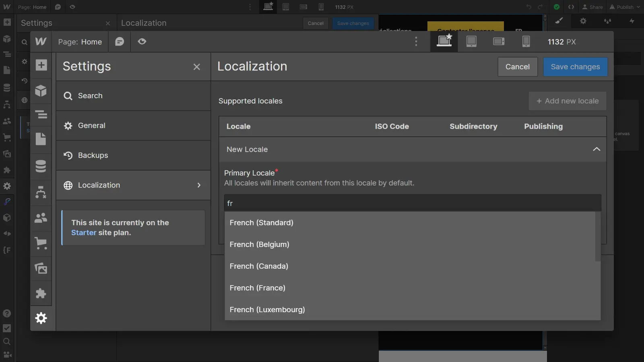Image resolution: width=644 pixels, height=362 pixels.
Task: Click Redo arrow in background top bar
Action: (540, 7)
